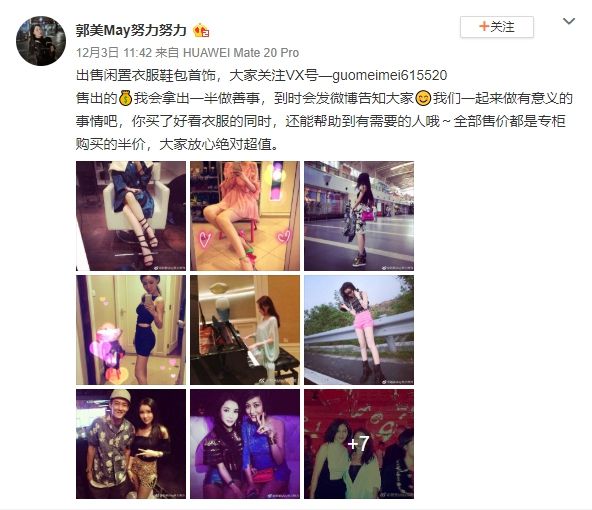
Task: Open the 12月3日 11:42 timestamp link
Action: [x=114, y=52]
